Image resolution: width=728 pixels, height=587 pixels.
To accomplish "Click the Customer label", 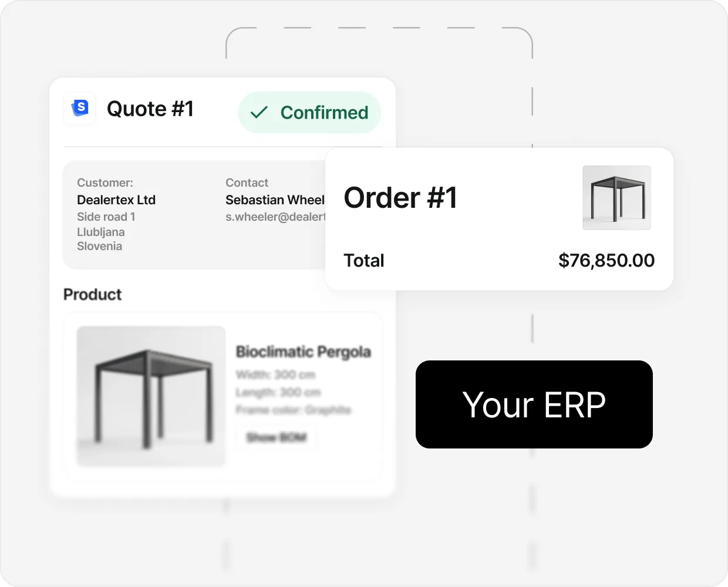I will click(105, 183).
